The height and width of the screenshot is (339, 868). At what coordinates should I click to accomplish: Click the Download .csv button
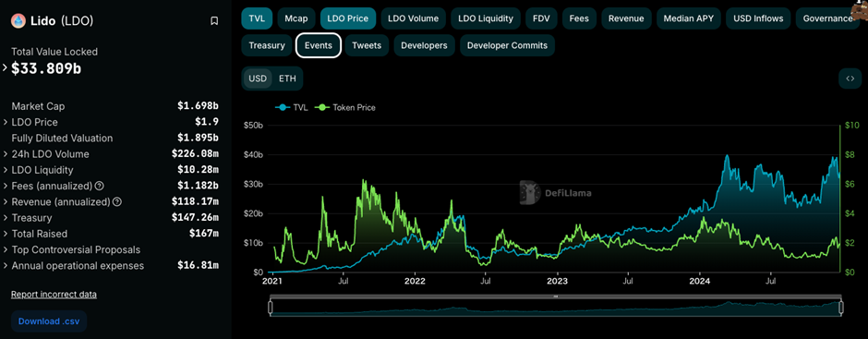pos(49,321)
